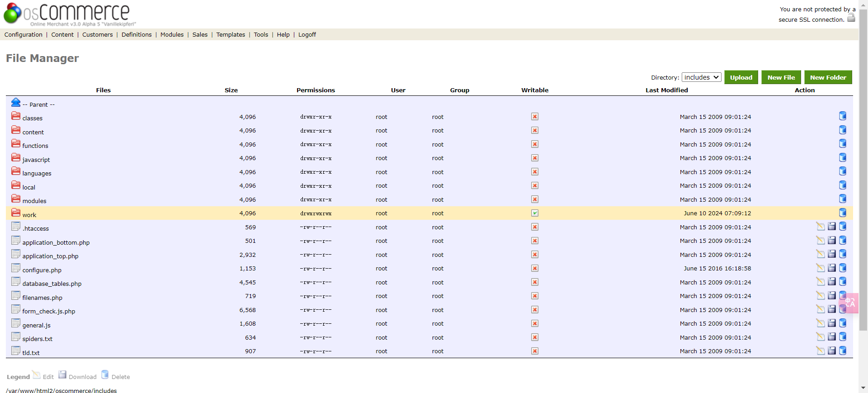The image size is (868, 393).
Task: Edit application_bottom.php
Action: [x=821, y=241]
